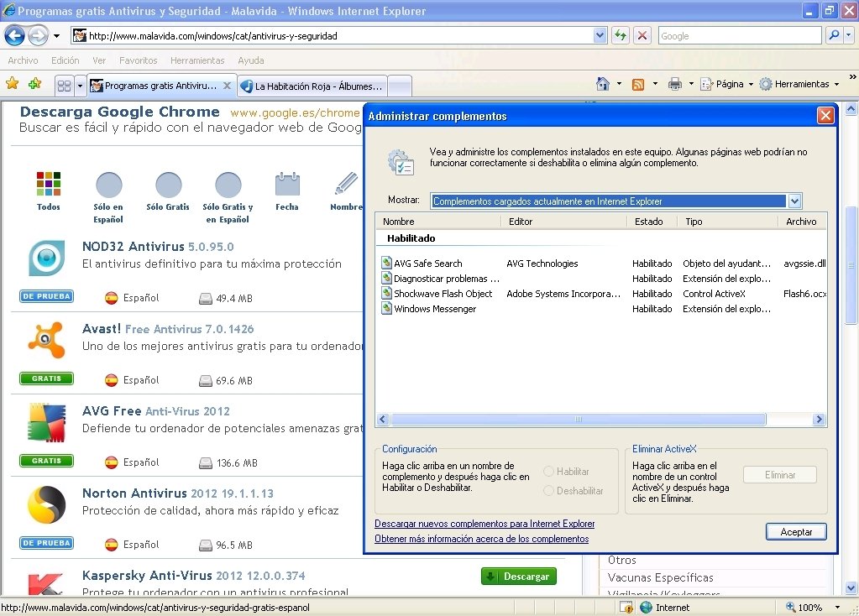Open the 100% zoom level dropdown
Screen dimensions: 859x616
836,608
